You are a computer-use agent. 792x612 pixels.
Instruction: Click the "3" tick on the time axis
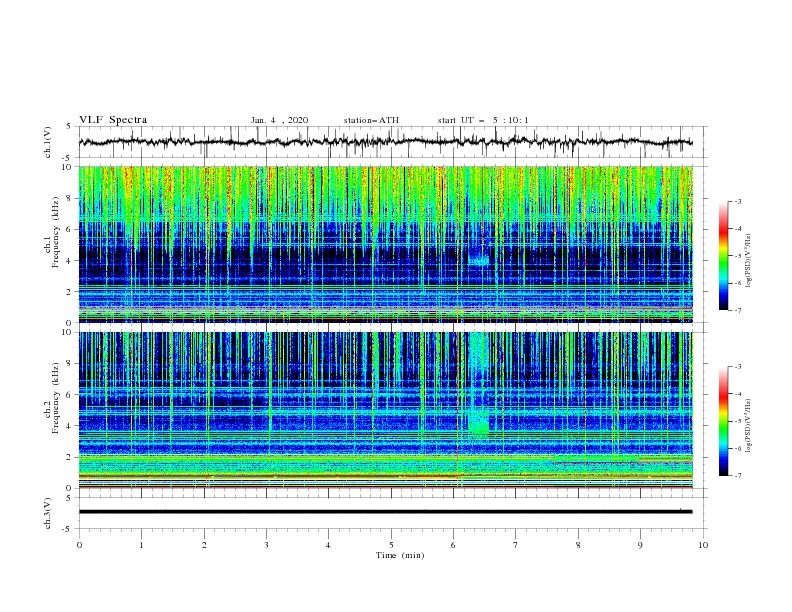pyautogui.click(x=266, y=545)
